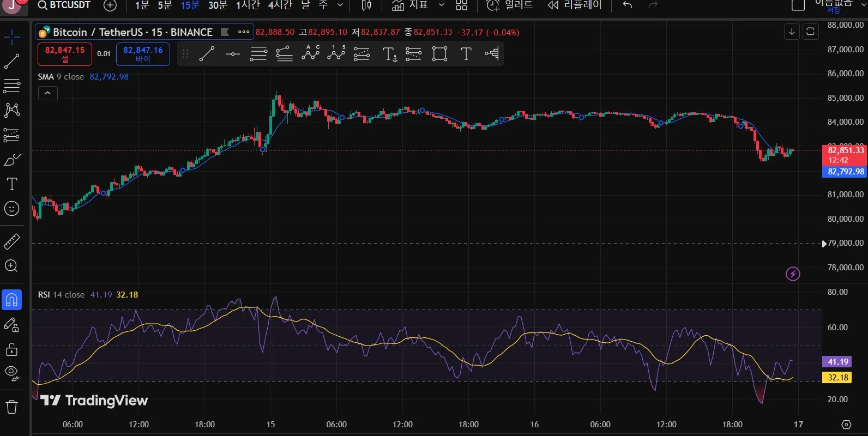The width and height of the screenshot is (868, 436).
Task: Undo the last chart action
Action: [628, 5]
